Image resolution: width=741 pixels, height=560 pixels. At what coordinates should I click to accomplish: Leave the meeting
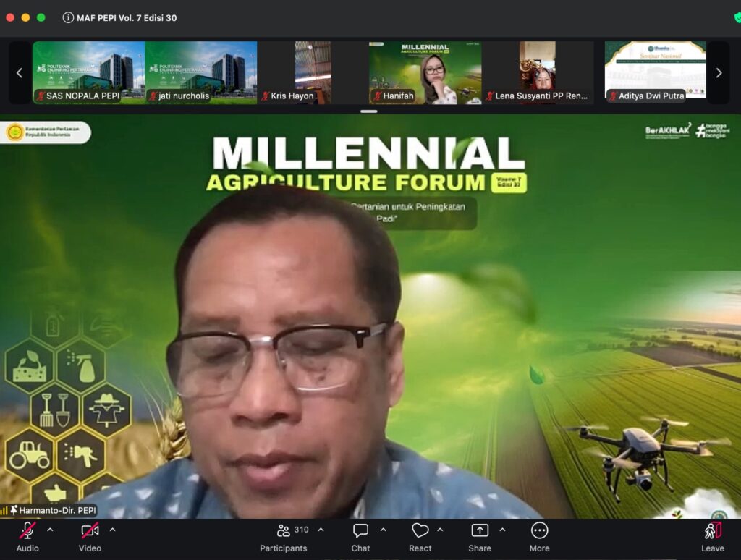[x=713, y=537]
